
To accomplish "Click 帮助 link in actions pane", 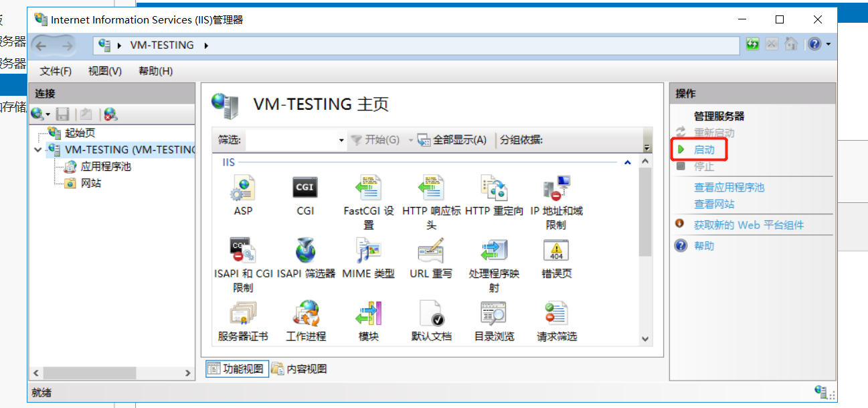I will click(x=704, y=246).
